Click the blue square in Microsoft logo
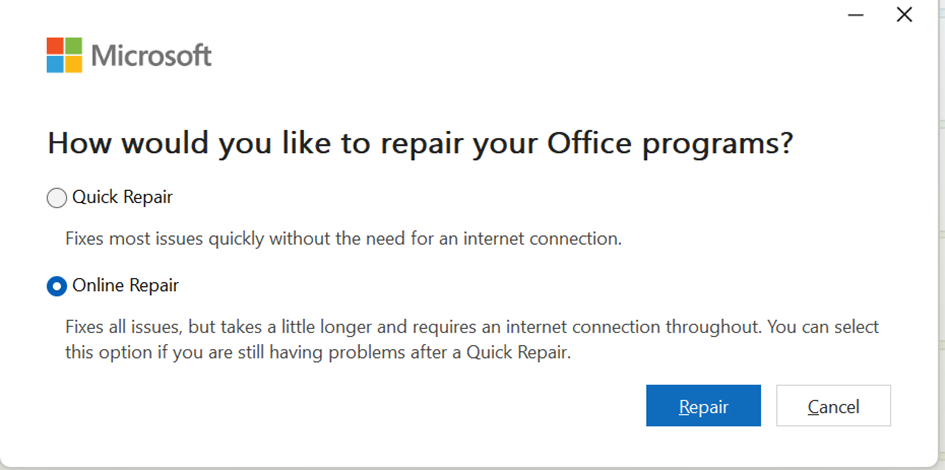Viewport: 945px width, 470px height. 55,64
